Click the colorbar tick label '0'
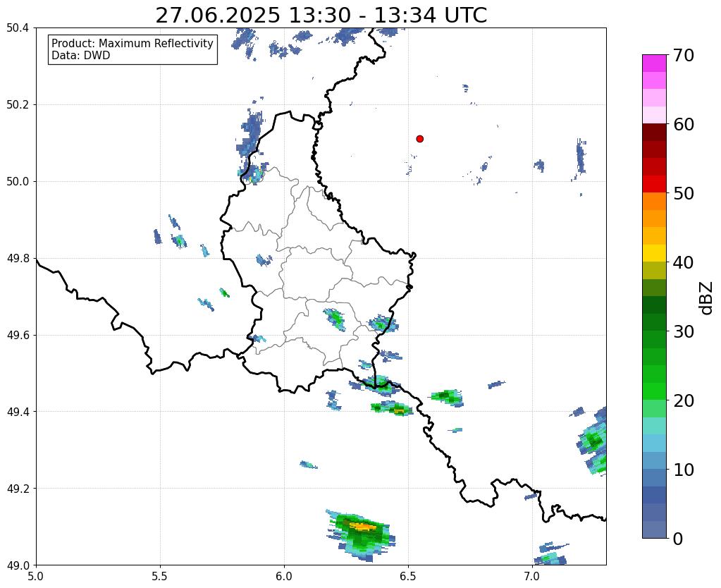 [678, 539]
